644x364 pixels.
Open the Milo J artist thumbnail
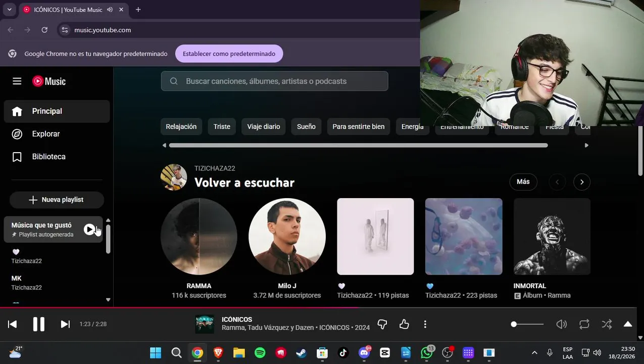point(287,237)
